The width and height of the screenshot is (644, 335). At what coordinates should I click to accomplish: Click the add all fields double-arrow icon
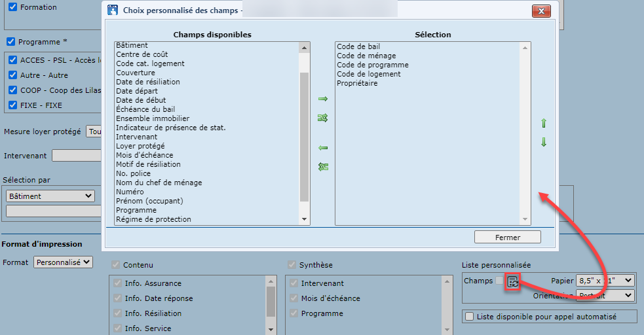[x=322, y=118]
